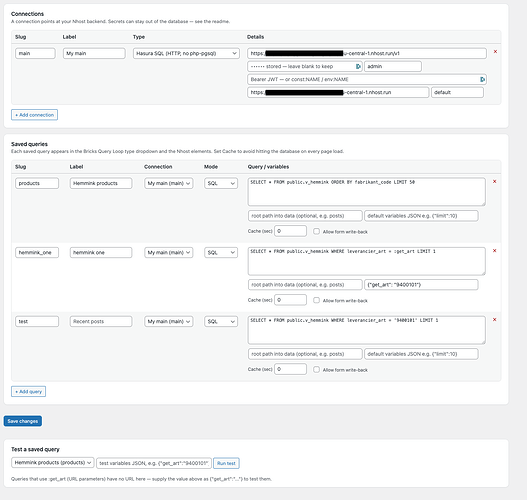
Task: Click password manager icon in Bearer JWT field
Action: tap(482, 80)
